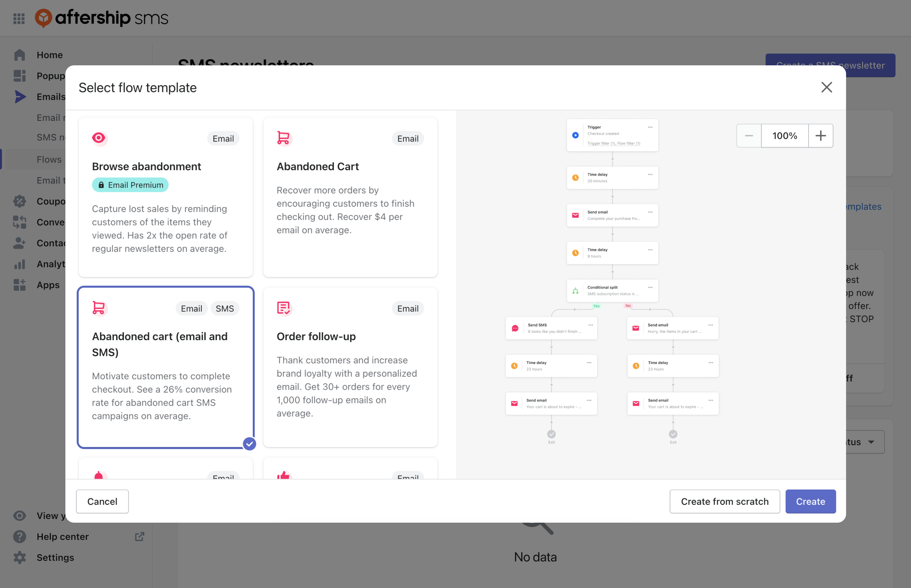
Task: Click the Cancel button
Action: (102, 501)
